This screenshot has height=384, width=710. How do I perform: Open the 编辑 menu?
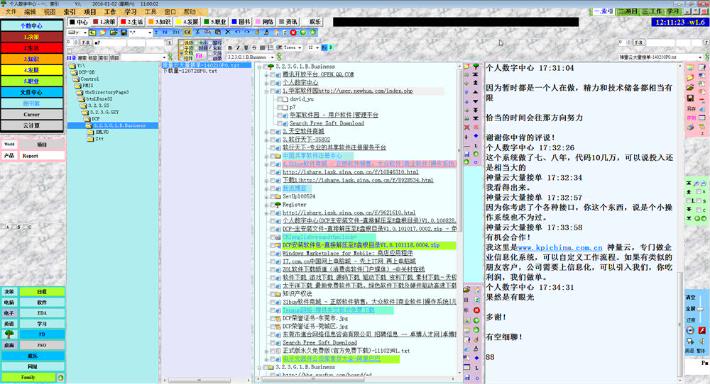[x=30, y=12]
